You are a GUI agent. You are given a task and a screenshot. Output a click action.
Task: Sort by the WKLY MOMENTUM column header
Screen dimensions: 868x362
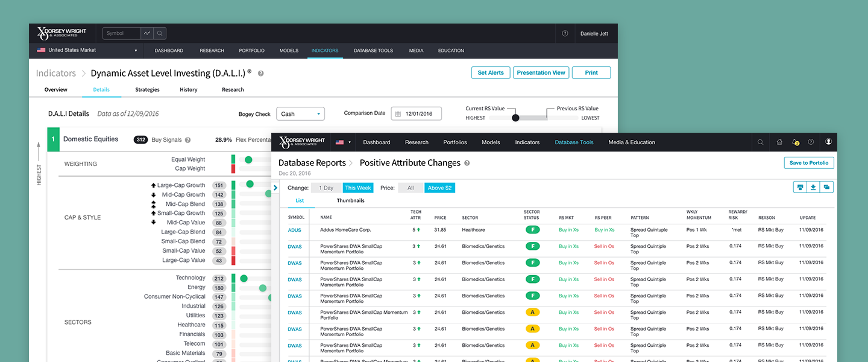coord(699,215)
